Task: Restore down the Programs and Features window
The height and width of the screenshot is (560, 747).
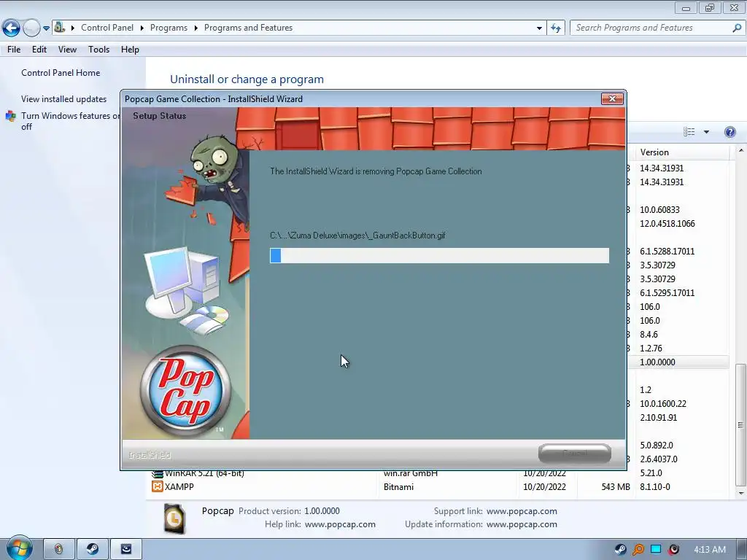Action: (x=710, y=8)
